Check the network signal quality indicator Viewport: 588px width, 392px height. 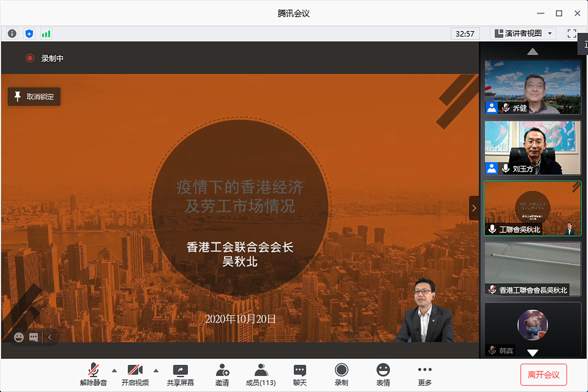point(46,33)
